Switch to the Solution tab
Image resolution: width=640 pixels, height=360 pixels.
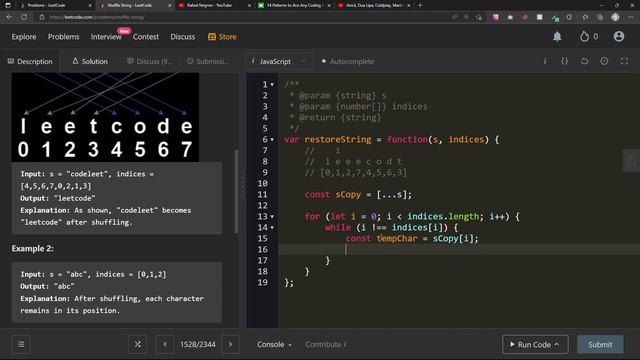(90, 61)
